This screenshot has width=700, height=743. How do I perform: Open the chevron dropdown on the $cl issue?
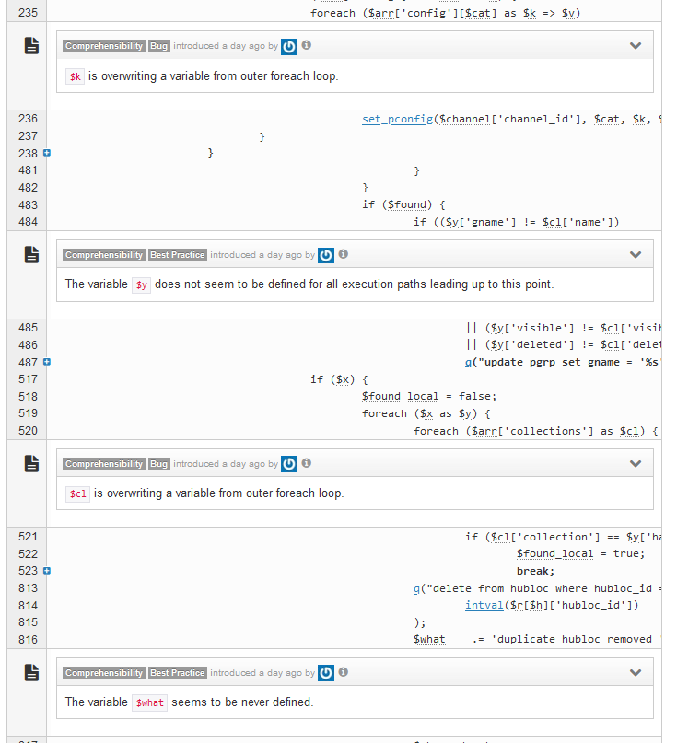(x=635, y=464)
